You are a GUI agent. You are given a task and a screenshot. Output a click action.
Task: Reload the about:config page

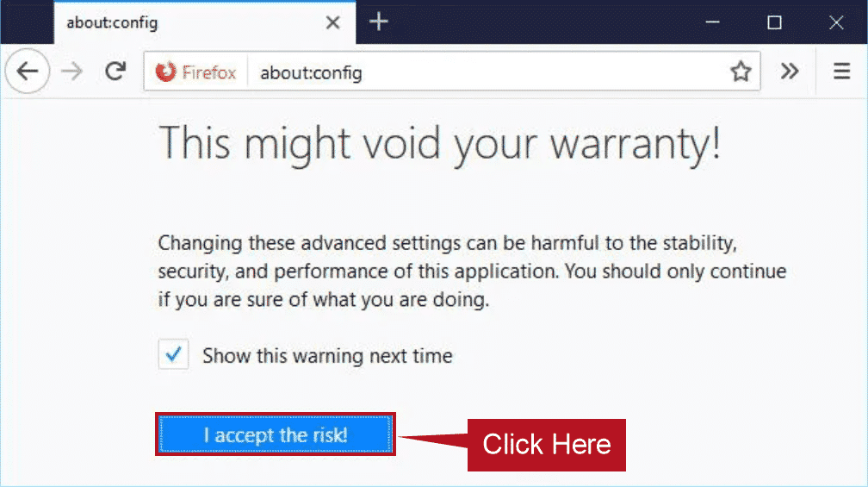click(115, 71)
